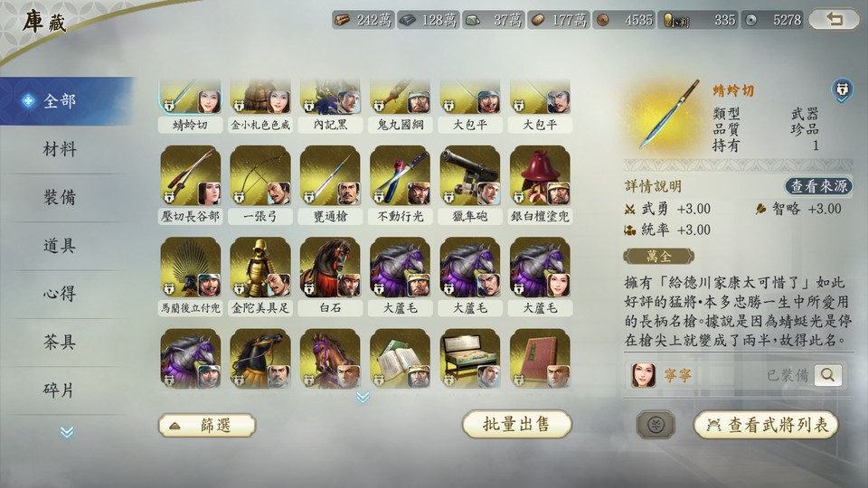Select the 馬藺後立付兜 helmet item
Screen dimensions: 868x488
191,277
